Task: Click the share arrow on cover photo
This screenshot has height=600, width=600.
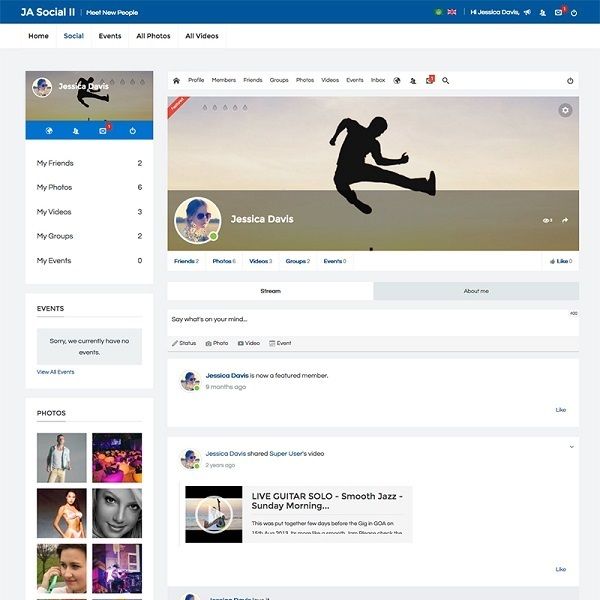Action: point(565,220)
